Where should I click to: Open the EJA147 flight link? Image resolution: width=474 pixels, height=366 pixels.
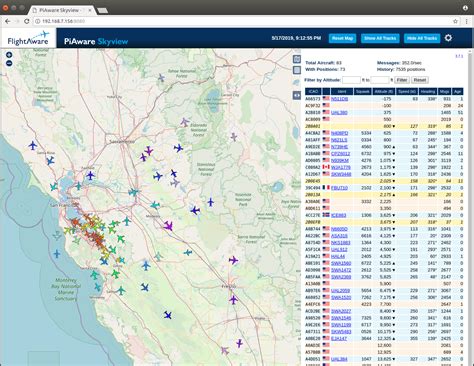339,338
